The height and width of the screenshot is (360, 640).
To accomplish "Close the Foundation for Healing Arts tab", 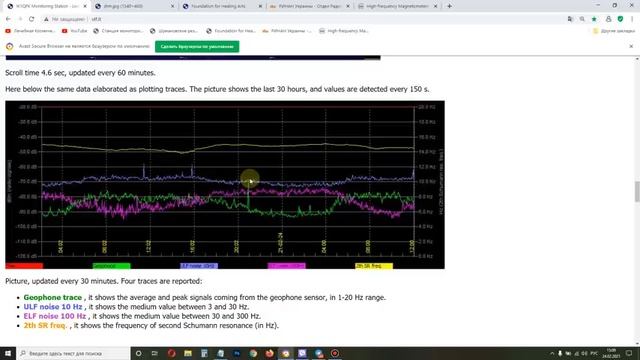I will [x=260, y=6].
